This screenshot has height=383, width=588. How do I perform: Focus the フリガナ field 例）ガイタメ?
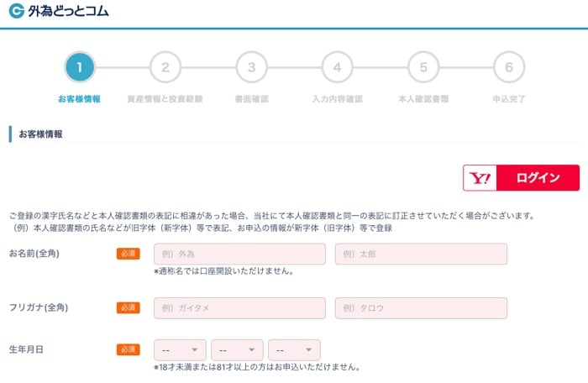pos(239,308)
